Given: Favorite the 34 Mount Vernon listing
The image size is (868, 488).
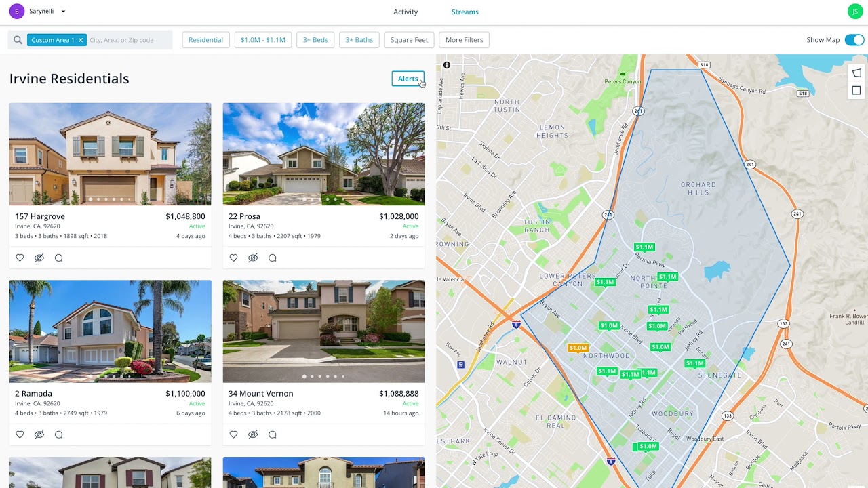Looking at the screenshot, I should (x=233, y=434).
